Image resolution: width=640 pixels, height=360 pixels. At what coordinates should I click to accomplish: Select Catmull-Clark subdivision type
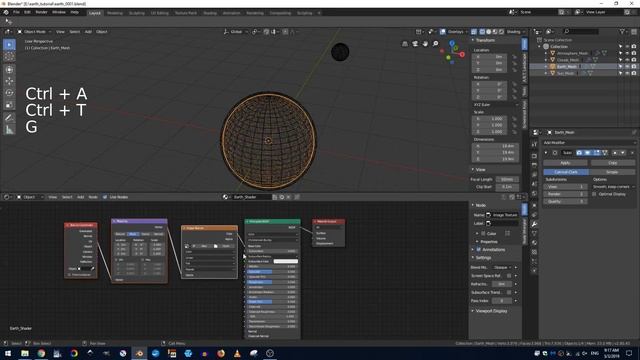click(566, 172)
